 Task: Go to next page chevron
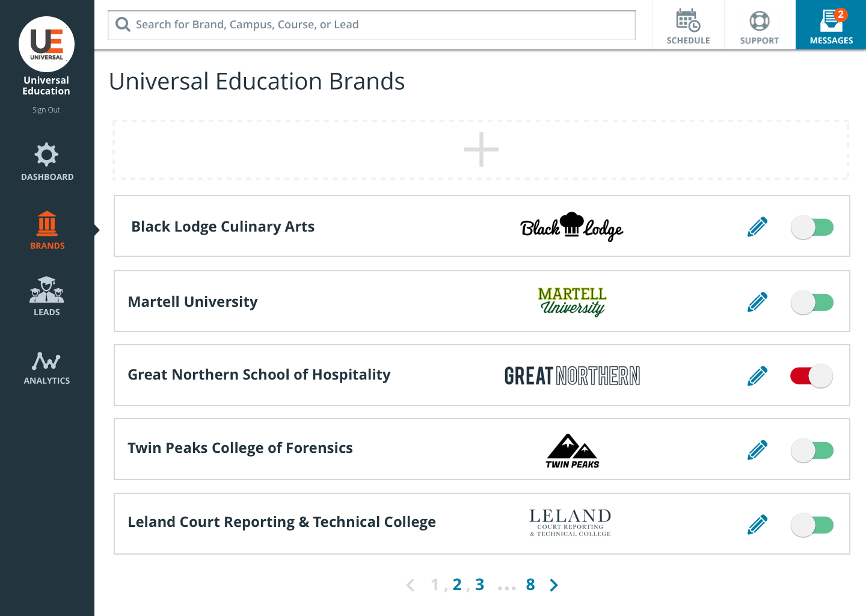click(x=554, y=585)
